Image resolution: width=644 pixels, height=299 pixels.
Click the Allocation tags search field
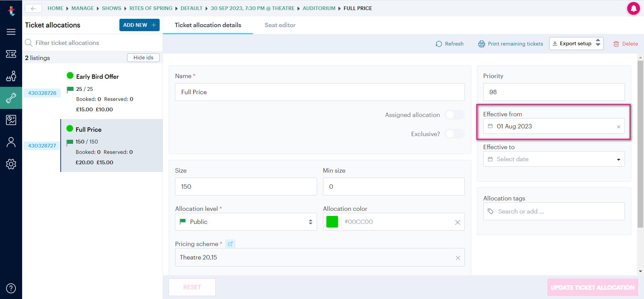point(554,212)
